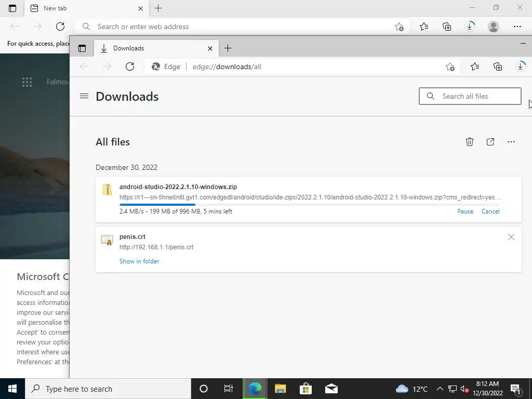Click the penis.crt file name
This screenshot has width=532, height=399.
pyautogui.click(x=132, y=236)
